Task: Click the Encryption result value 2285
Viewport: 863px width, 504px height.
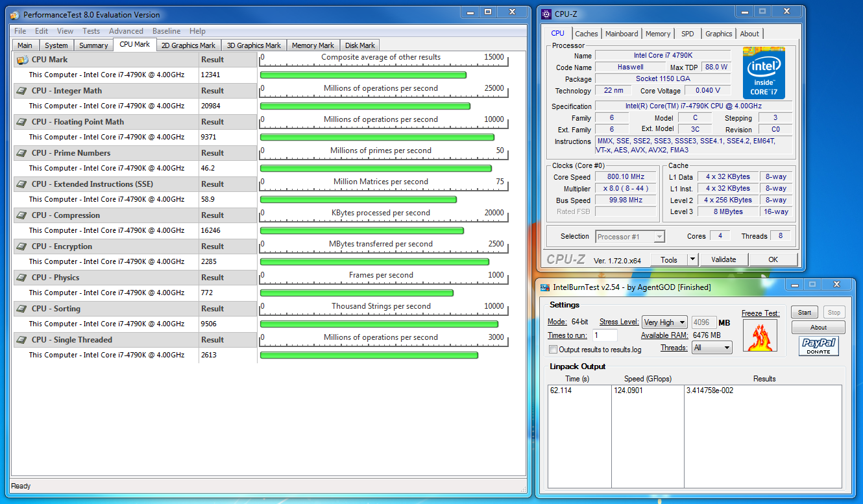Action: (x=209, y=261)
